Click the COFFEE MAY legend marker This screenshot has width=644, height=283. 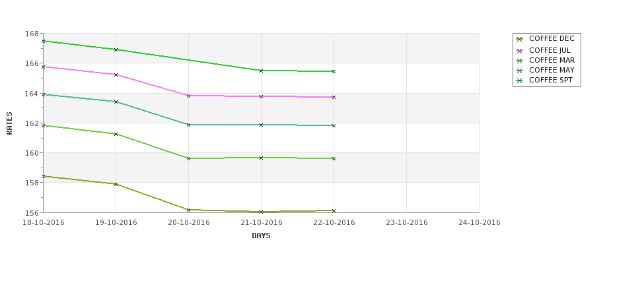click(520, 71)
